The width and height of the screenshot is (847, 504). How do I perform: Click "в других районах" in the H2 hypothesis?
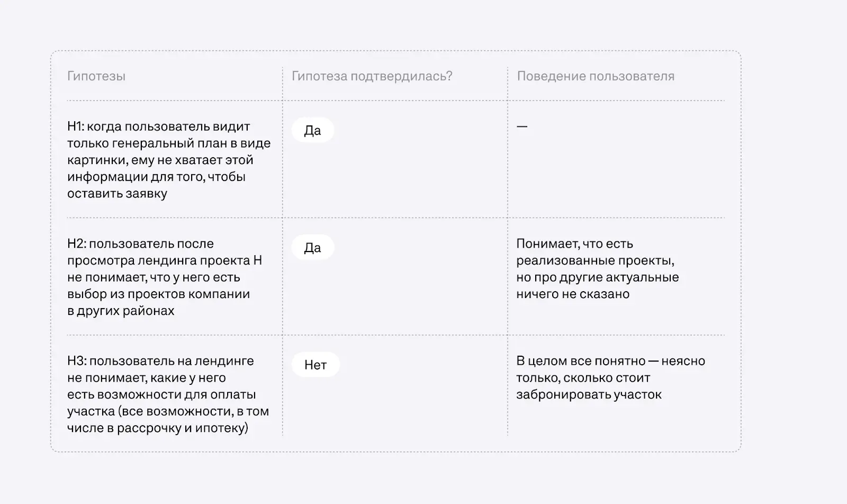(121, 311)
